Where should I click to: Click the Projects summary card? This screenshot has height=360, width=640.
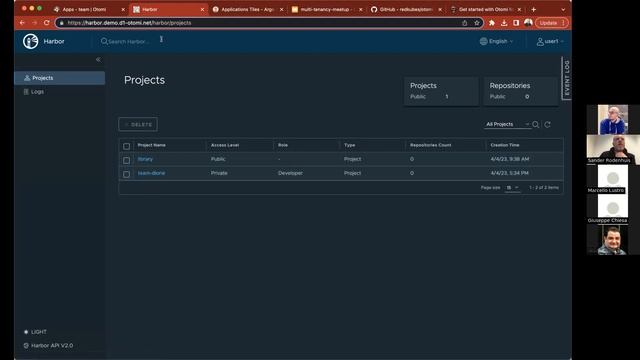point(441,91)
